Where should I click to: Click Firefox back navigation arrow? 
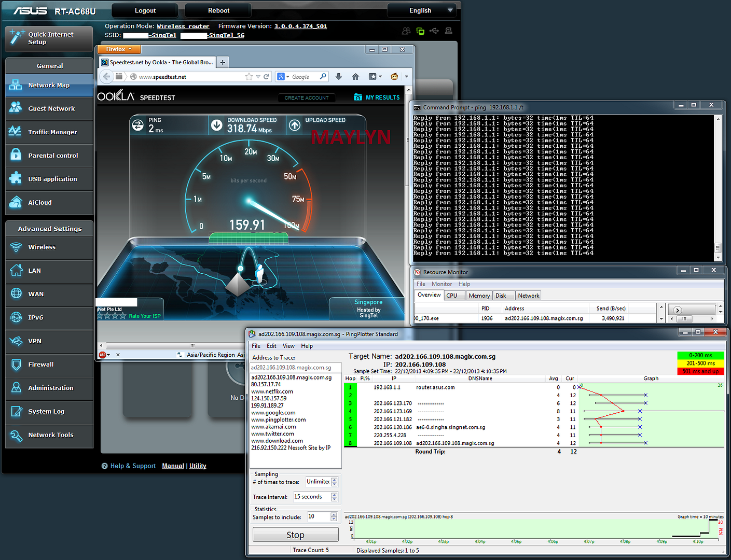[106, 77]
